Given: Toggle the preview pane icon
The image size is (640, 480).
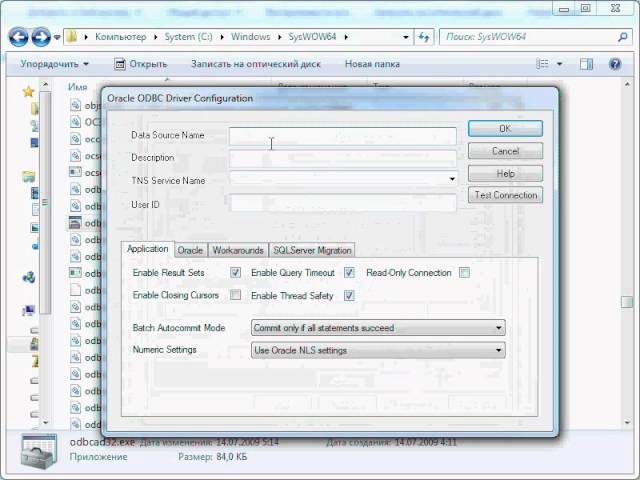Looking at the screenshot, I should 587,64.
